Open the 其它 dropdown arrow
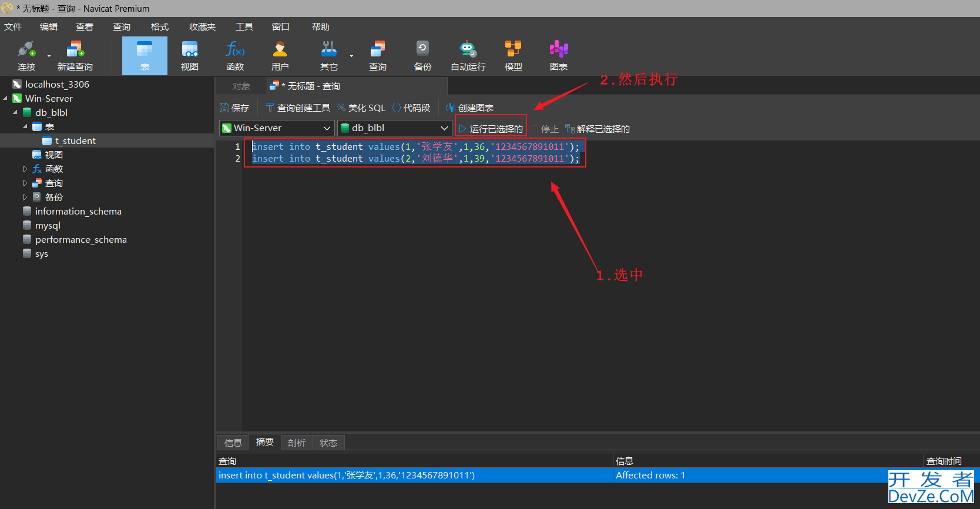Screen dimensions: 980x509 [x=351, y=56]
